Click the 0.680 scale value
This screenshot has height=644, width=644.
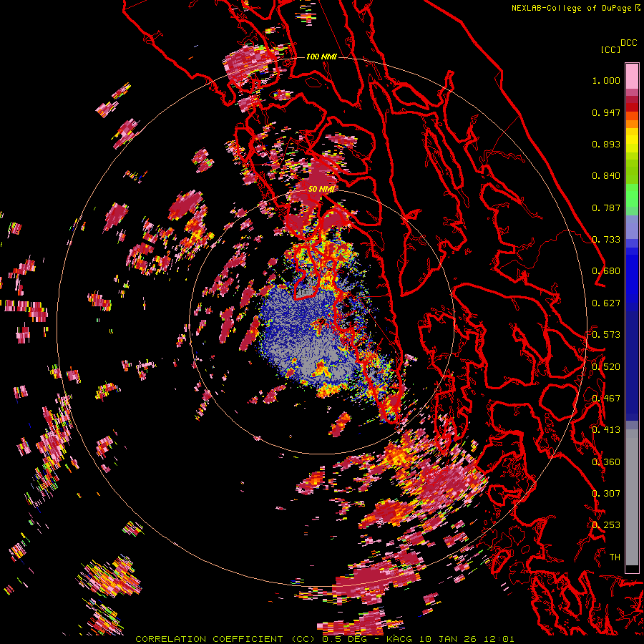pos(606,271)
